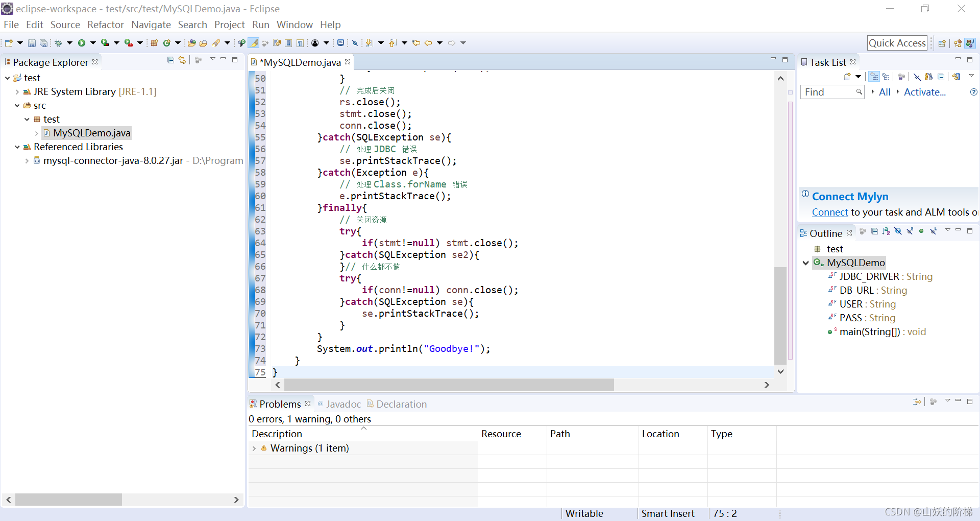Image resolution: width=980 pixels, height=521 pixels.
Task: Toggle Hide Completed Tasks in Task List
Action: point(917,77)
